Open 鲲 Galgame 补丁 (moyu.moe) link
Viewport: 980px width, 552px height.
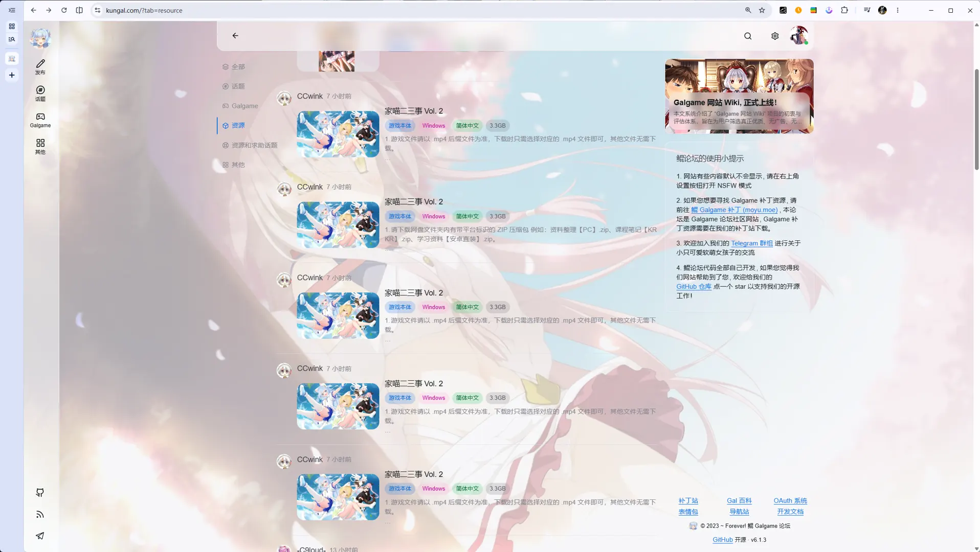[x=734, y=210]
